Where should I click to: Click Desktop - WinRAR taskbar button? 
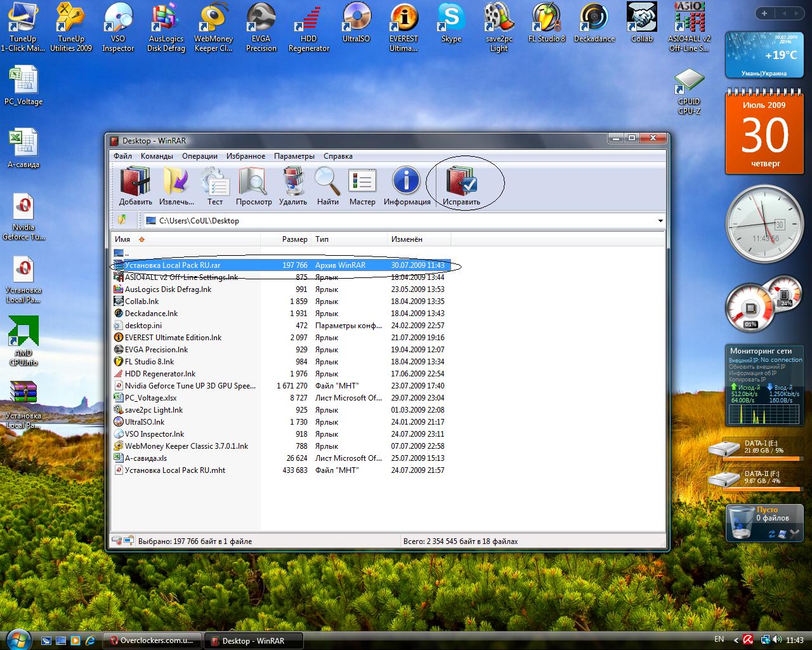click(x=254, y=640)
